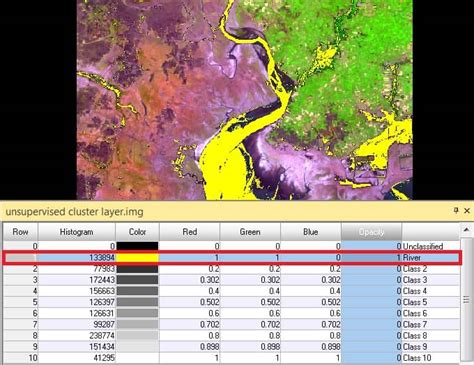Open the color swatch for Class 2
This screenshot has width=474, height=365.
(137, 269)
